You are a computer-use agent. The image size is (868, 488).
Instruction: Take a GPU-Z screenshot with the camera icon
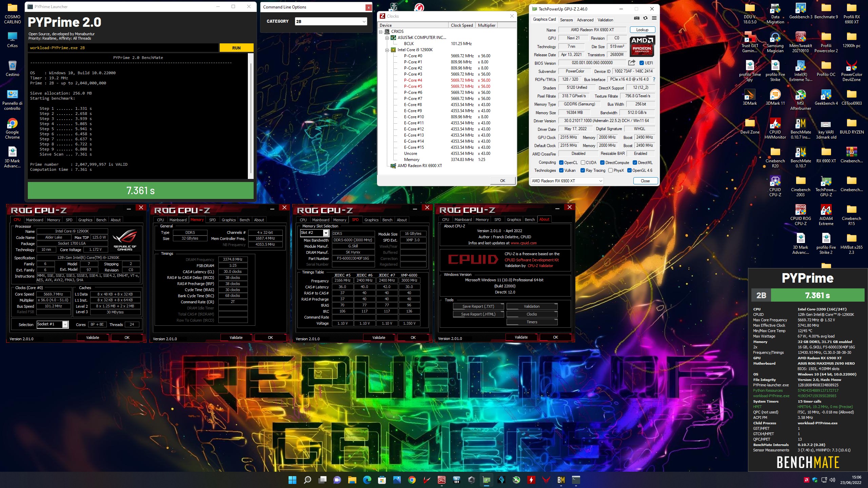click(637, 18)
